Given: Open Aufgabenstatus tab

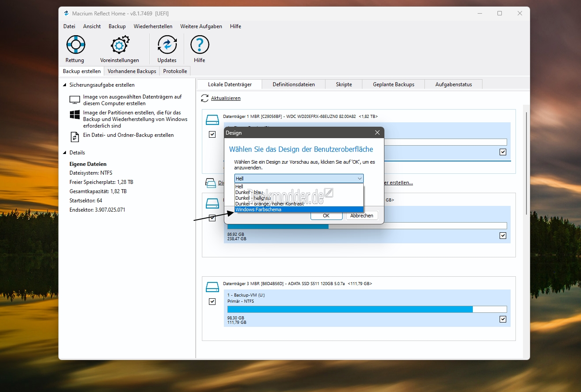Looking at the screenshot, I should (x=453, y=84).
